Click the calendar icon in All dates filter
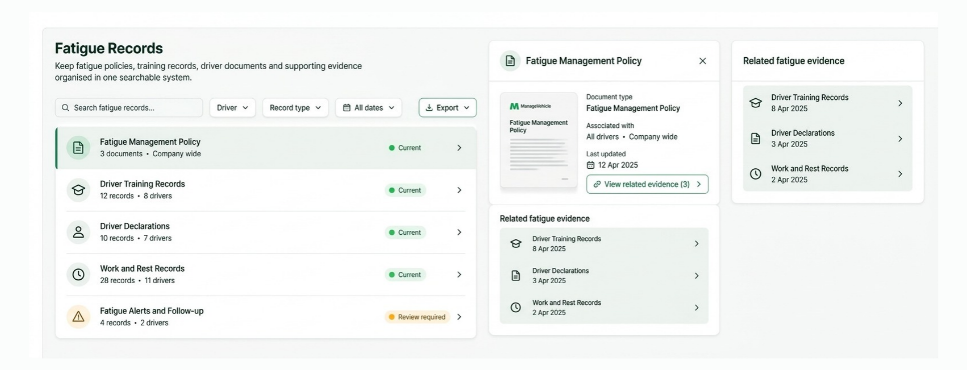This screenshot has width=967, height=370. pos(347,108)
